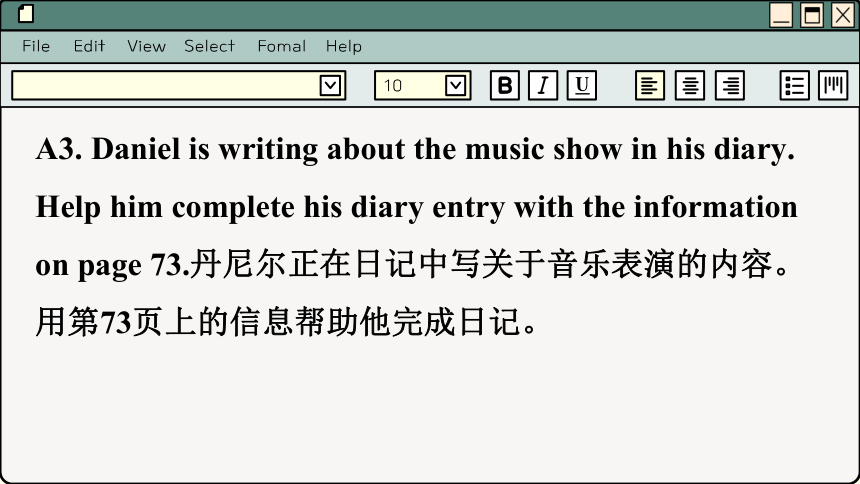Toggle bold formatting button

[x=505, y=86]
